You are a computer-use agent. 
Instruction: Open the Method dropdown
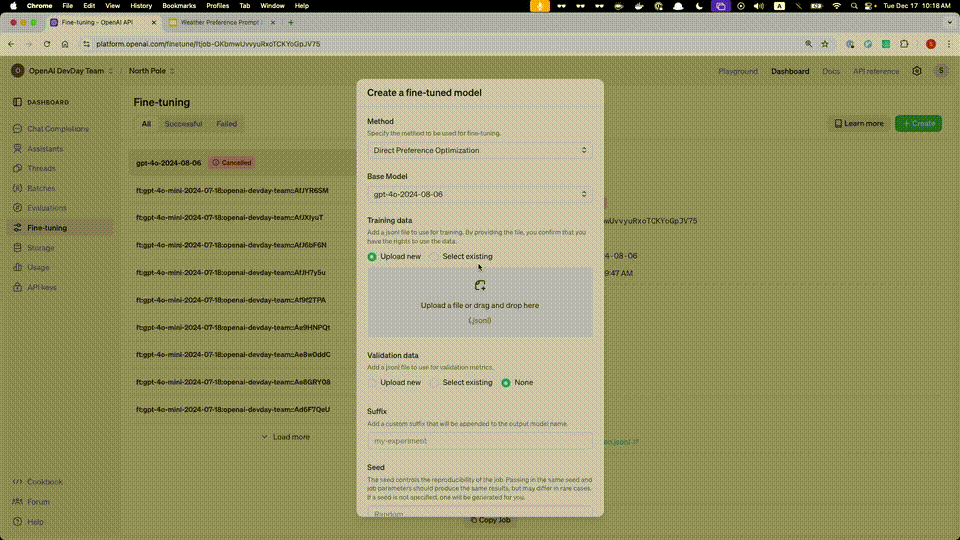(x=480, y=151)
